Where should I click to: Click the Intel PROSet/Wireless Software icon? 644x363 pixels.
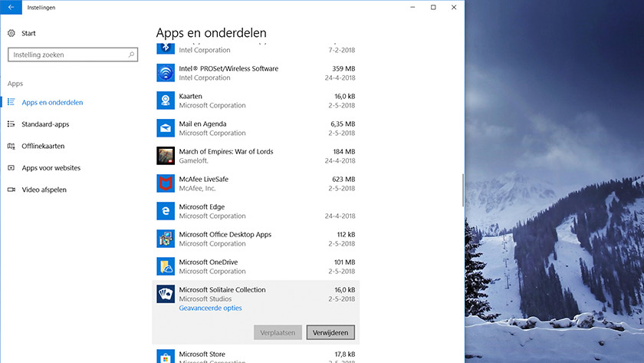click(166, 73)
